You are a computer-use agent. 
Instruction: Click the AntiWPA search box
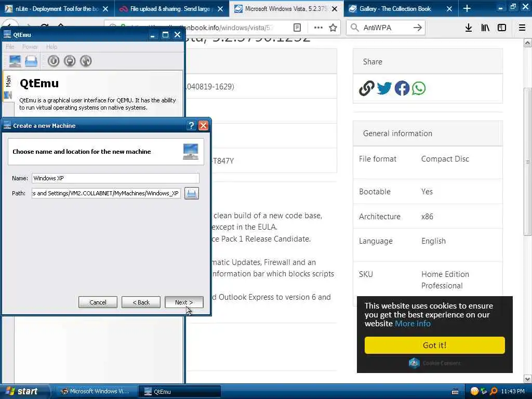tap(385, 28)
